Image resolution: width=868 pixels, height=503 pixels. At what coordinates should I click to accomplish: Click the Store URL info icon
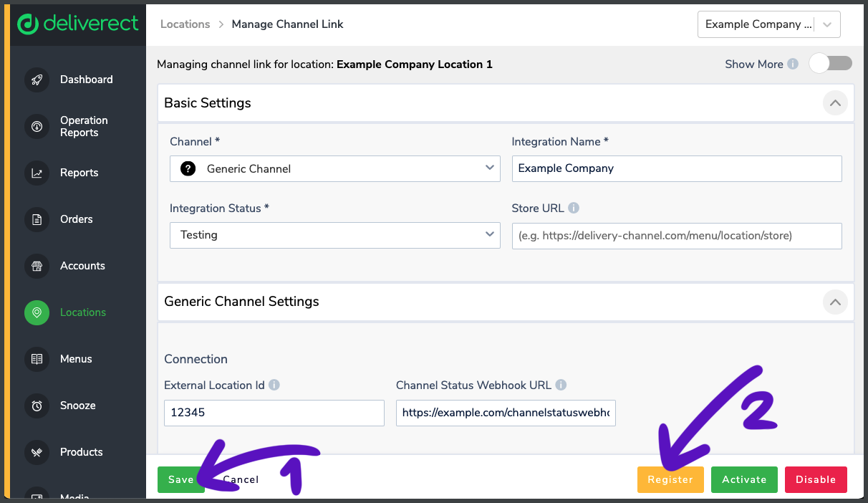574,208
